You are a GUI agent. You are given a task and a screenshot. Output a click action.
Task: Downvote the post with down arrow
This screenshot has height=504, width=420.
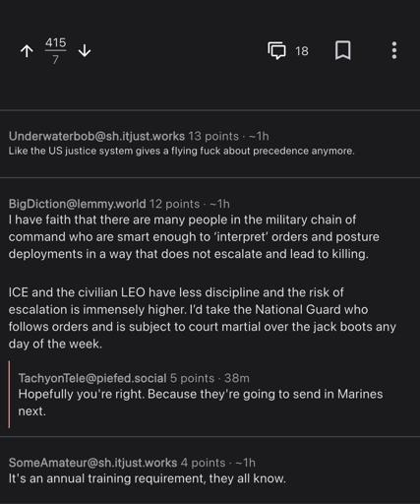[85, 51]
